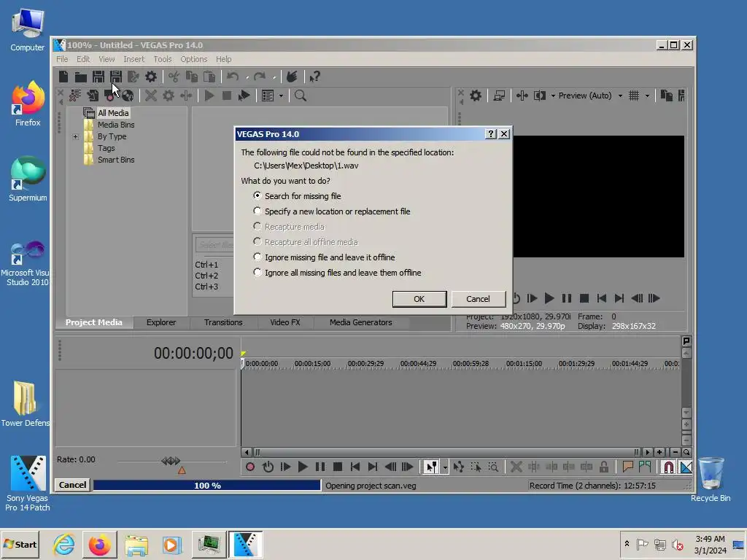
Task: Click the 00:00:00;00 timecode display
Action: pyautogui.click(x=193, y=354)
